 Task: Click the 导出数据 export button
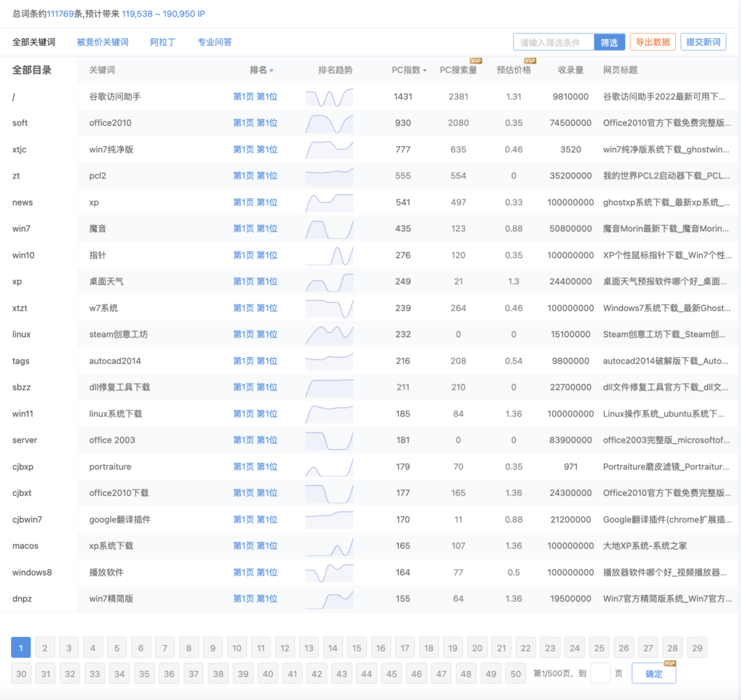tap(653, 42)
